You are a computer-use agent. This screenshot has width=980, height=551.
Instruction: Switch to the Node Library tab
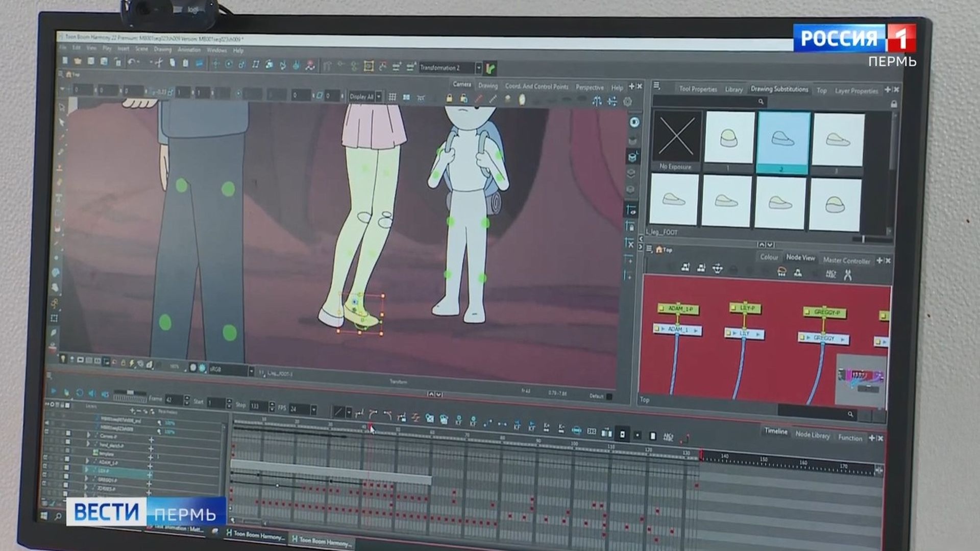pyautogui.click(x=812, y=435)
